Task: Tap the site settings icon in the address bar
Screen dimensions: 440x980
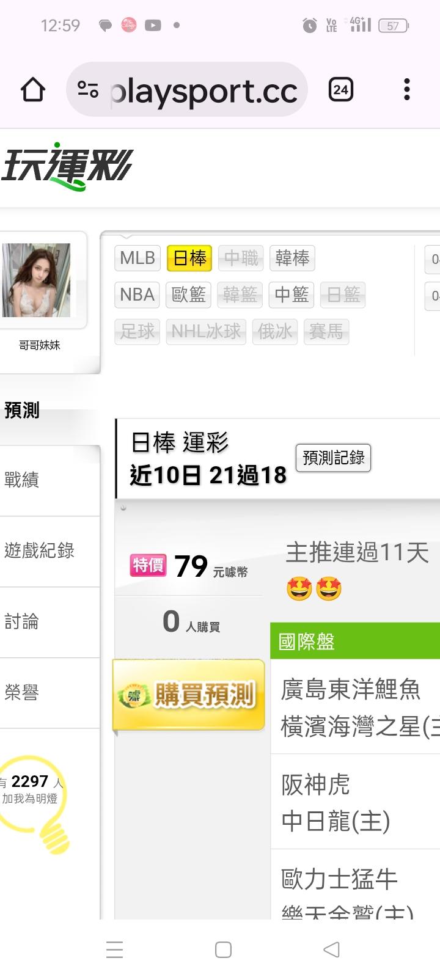Action: tap(88, 90)
